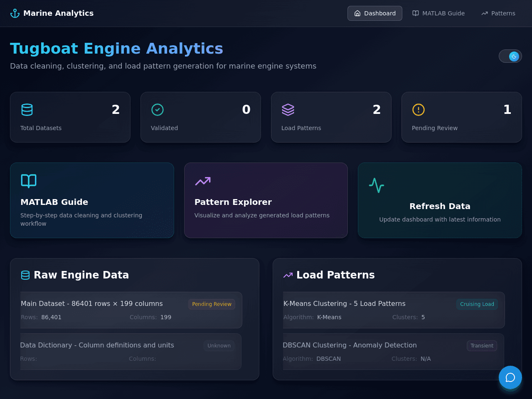The width and height of the screenshot is (532, 399).
Task: Click the Raw Engine Data database icon
Action: pos(25,275)
